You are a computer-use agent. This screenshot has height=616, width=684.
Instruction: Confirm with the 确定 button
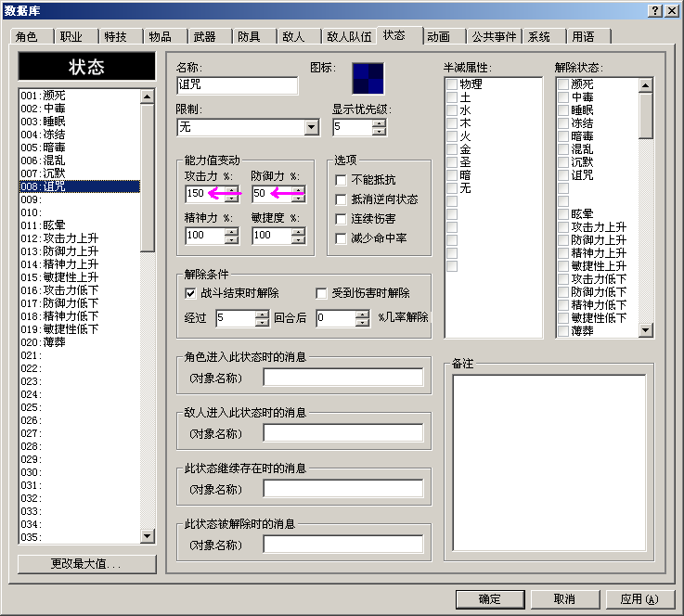click(490, 599)
